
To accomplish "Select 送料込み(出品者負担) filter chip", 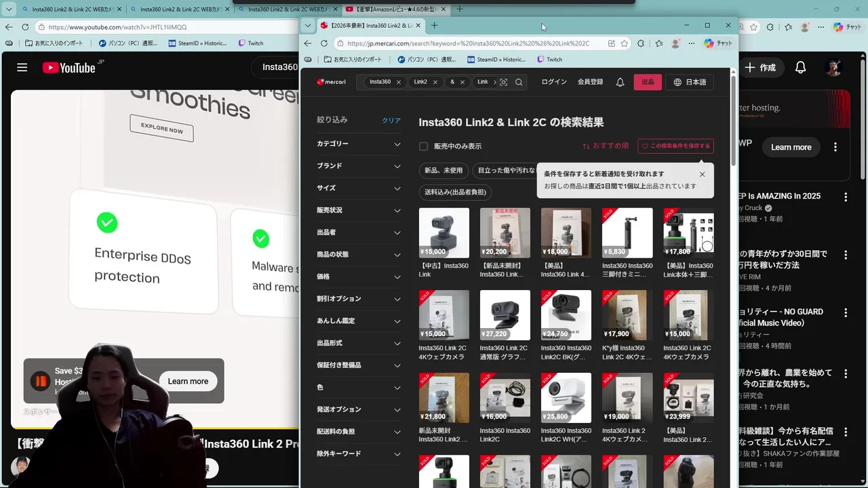I will (x=455, y=192).
